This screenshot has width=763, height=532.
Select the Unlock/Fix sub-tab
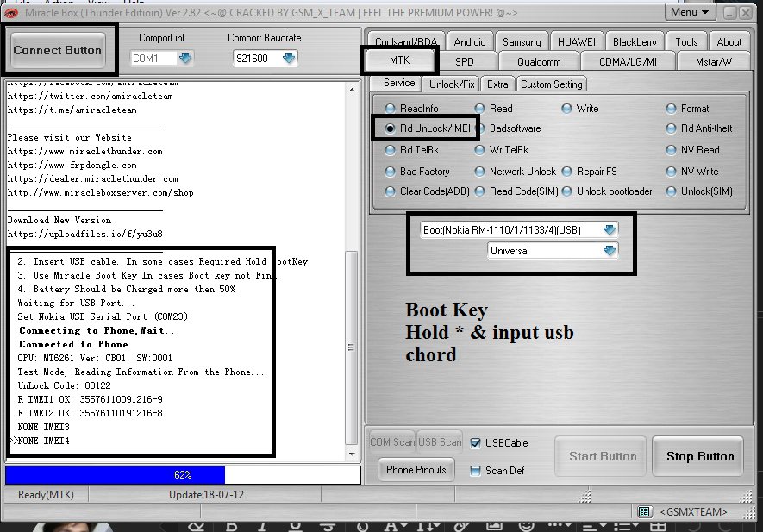coord(452,84)
